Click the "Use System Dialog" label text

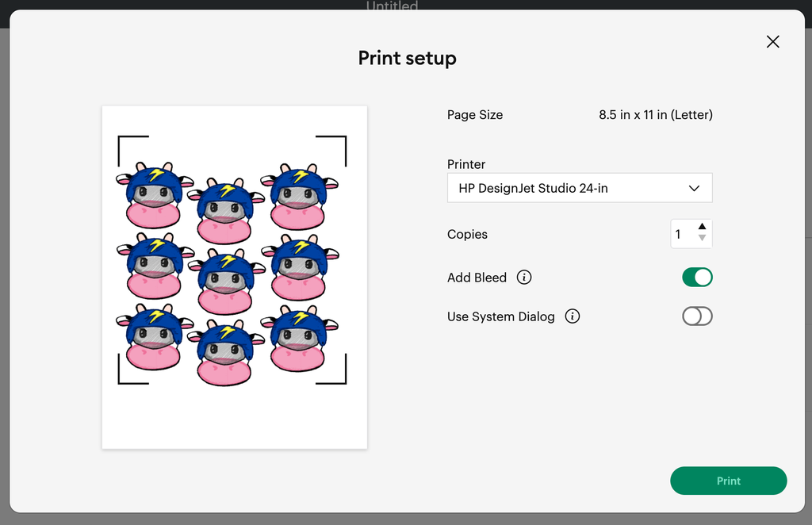click(500, 316)
